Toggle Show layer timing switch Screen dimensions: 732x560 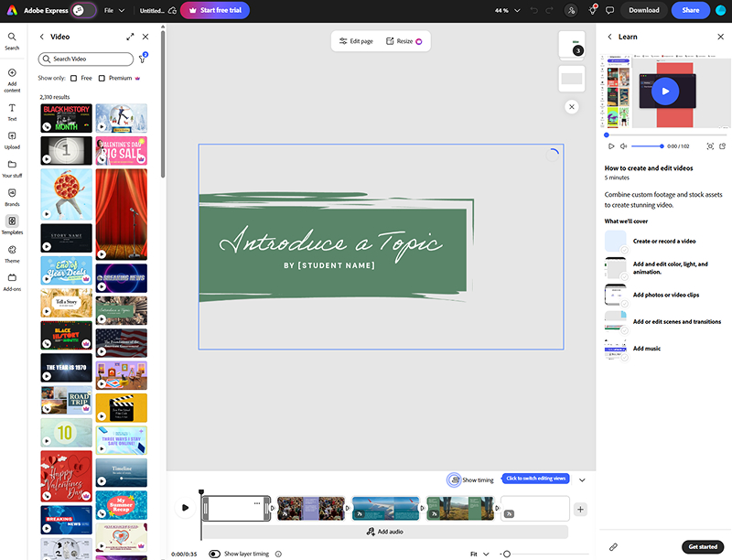[x=215, y=554]
